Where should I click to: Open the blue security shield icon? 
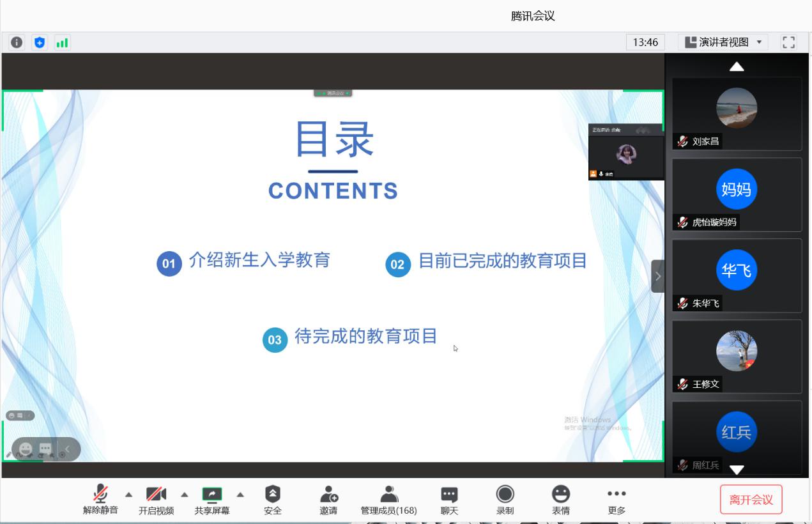tap(40, 43)
